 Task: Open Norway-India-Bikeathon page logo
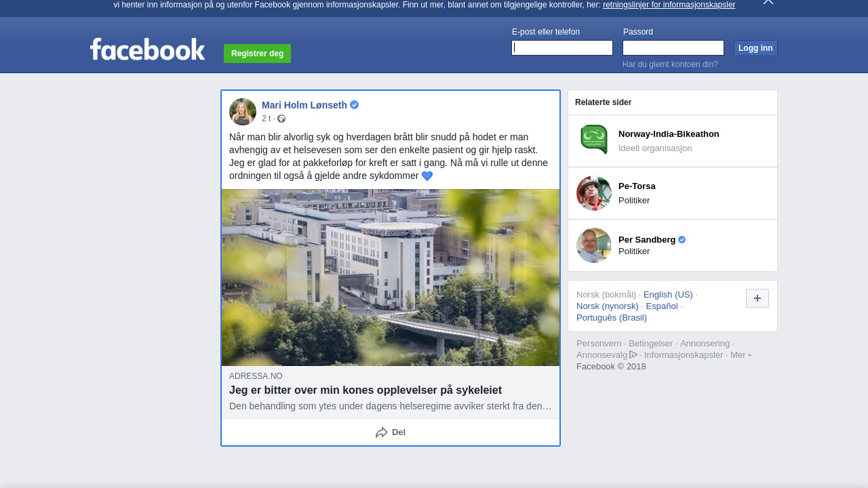pyautogui.click(x=594, y=140)
